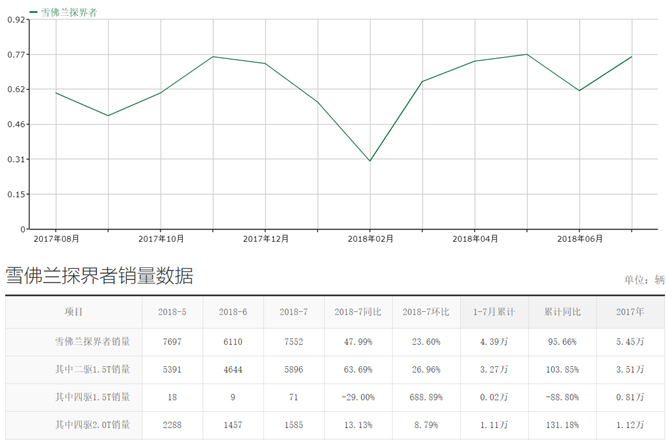Click the 103.85% cell

point(562,369)
